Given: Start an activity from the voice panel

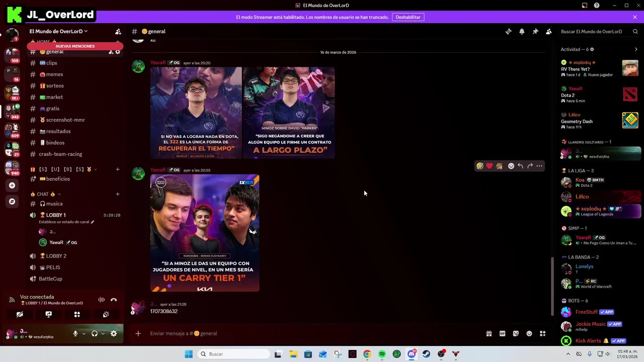Looking at the screenshot, I should pyautogui.click(x=77, y=314).
